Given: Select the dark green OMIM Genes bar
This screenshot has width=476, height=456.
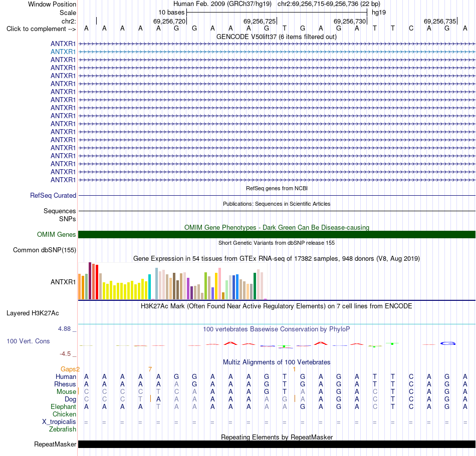Looking at the screenshot, I should click(277, 234).
